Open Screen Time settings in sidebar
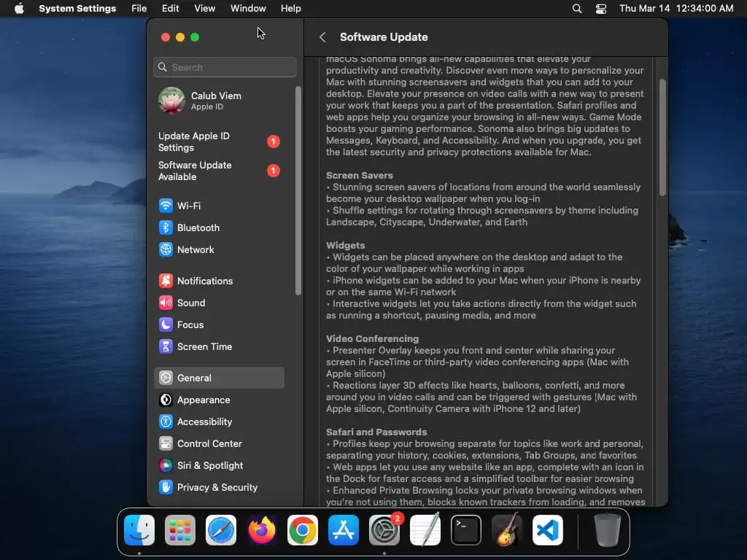This screenshot has height=560, width=747. (219, 346)
